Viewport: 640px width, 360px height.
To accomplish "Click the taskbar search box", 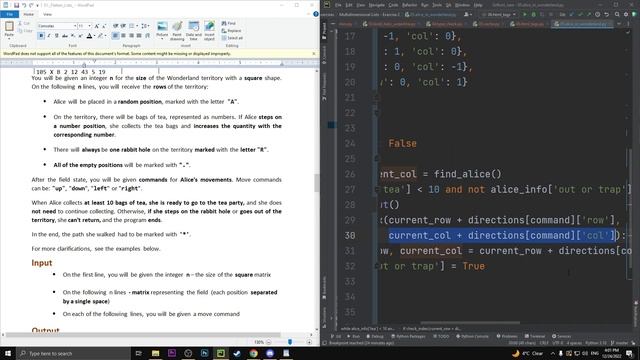I will pyautogui.click(x=73, y=353).
